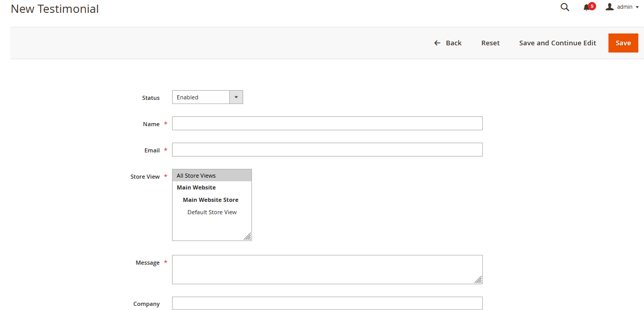This screenshot has height=310, width=644.
Task: Focus the Name input field
Action: tap(327, 124)
